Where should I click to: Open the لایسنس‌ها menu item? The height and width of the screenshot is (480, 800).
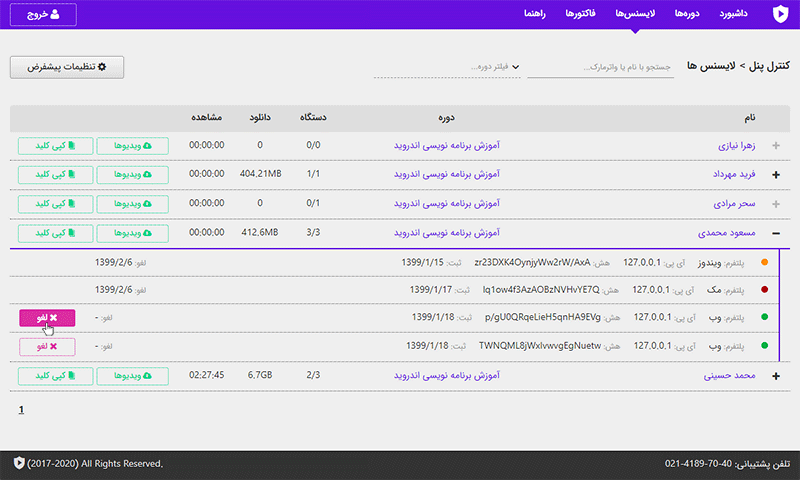click(635, 14)
